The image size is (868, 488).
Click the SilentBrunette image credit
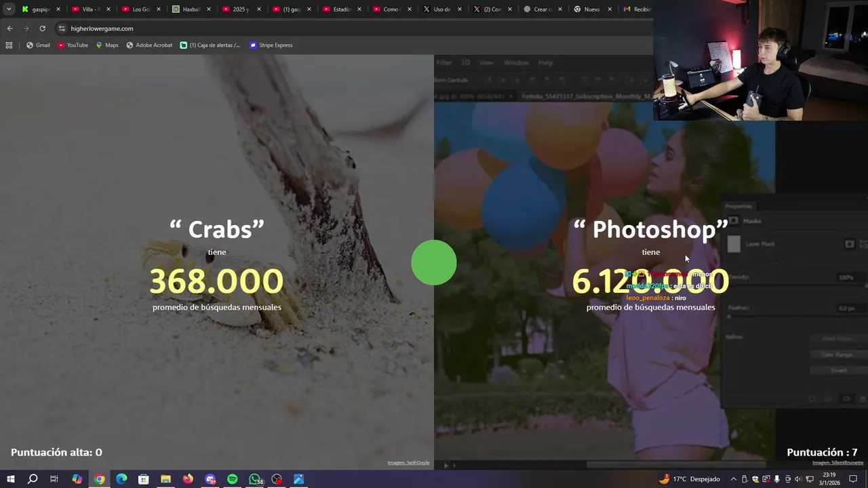838,463
